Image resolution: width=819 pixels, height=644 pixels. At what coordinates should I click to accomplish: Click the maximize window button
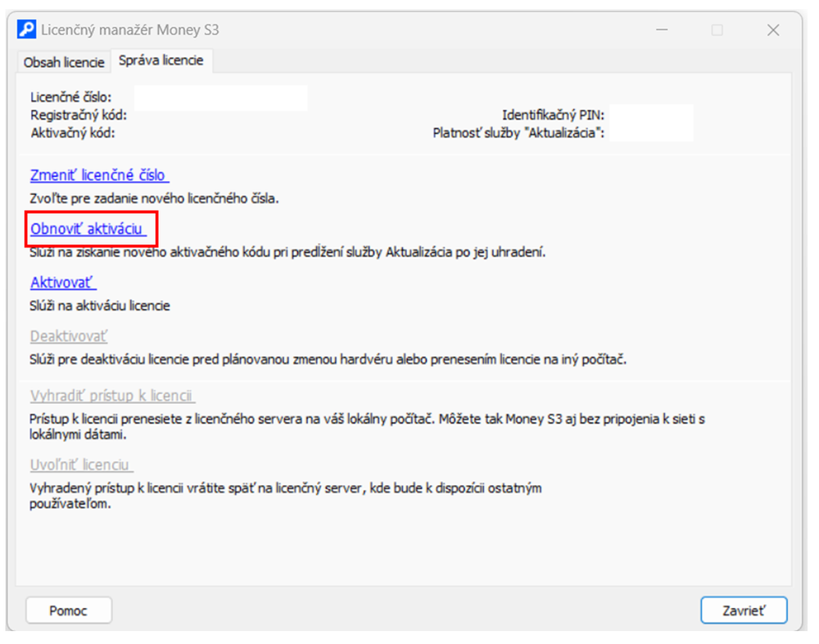coord(717,30)
